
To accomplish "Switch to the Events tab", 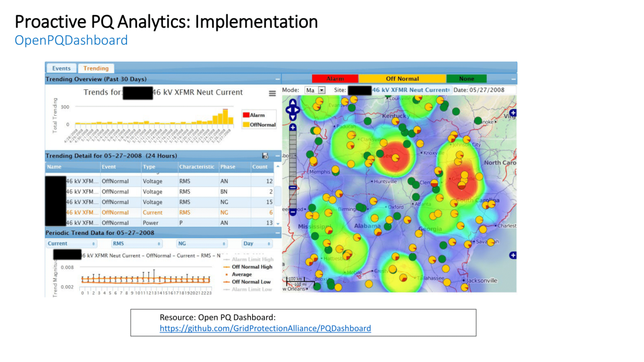I will [61, 68].
